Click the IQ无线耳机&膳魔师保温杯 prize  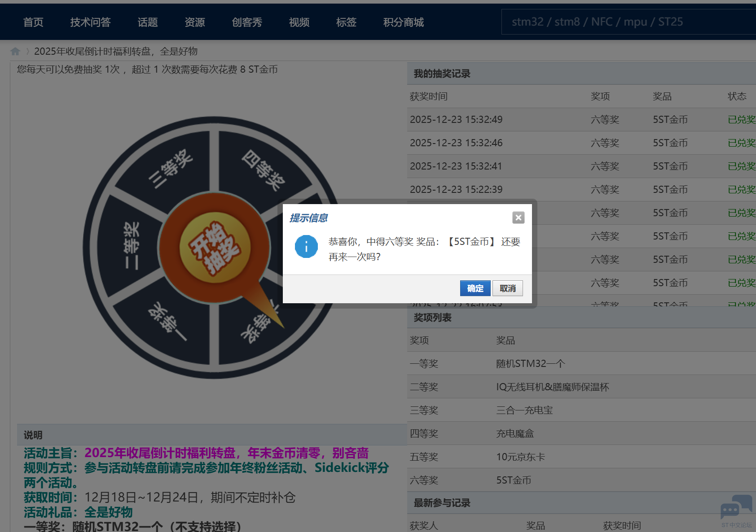(x=553, y=387)
